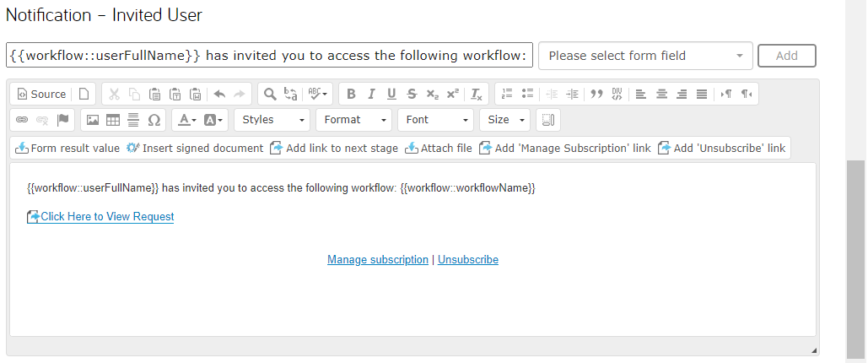868x363 pixels.
Task: Open the text color picker
Action: click(185, 120)
